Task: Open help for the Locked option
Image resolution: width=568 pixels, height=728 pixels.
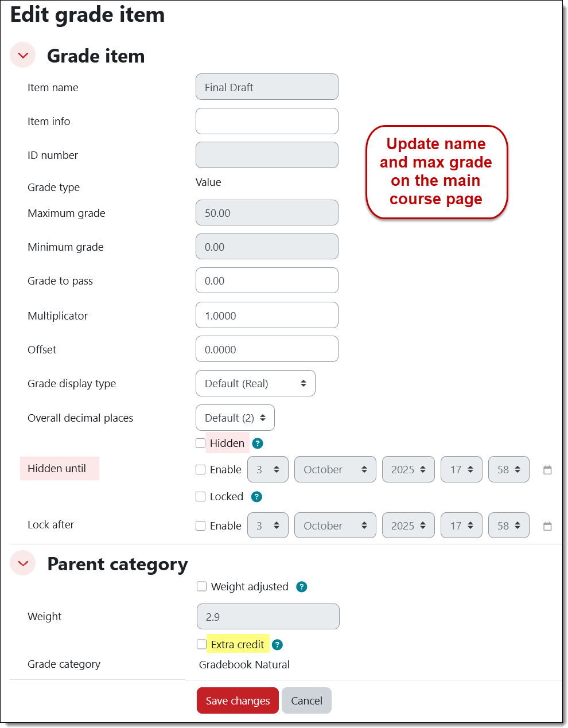Action: pyautogui.click(x=257, y=497)
